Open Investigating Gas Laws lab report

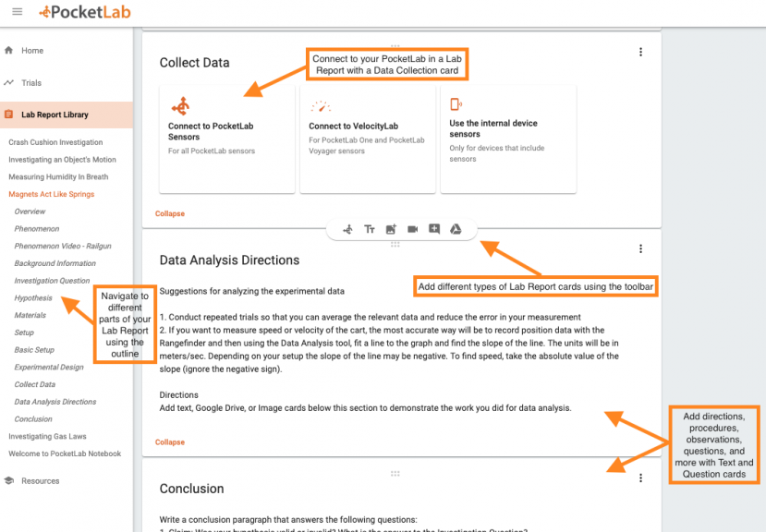point(47,437)
